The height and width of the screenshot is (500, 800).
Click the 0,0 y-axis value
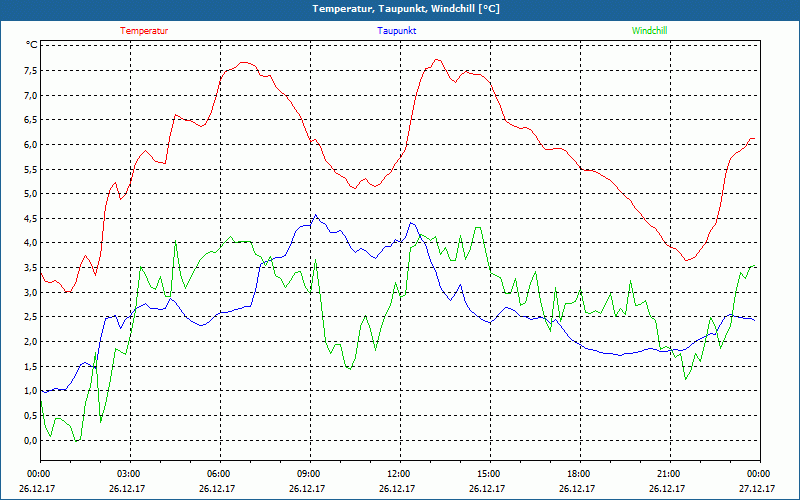click(x=31, y=441)
